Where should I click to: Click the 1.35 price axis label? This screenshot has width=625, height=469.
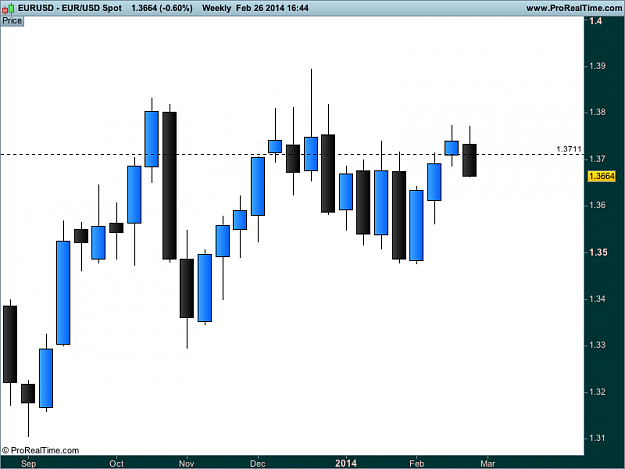tap(598, 252)
